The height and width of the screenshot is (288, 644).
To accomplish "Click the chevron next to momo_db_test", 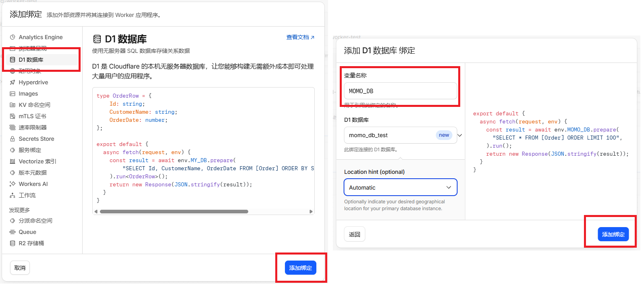I will tap(460, 135).
